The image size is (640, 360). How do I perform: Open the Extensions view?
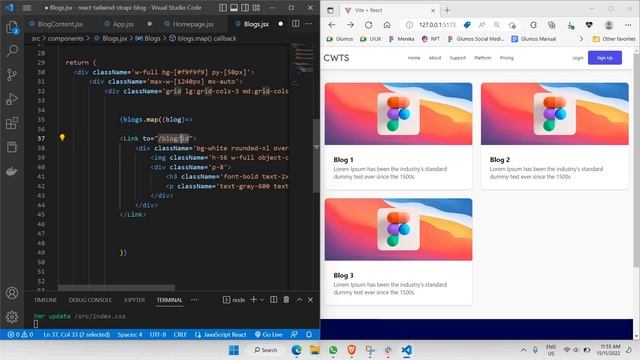12,122
